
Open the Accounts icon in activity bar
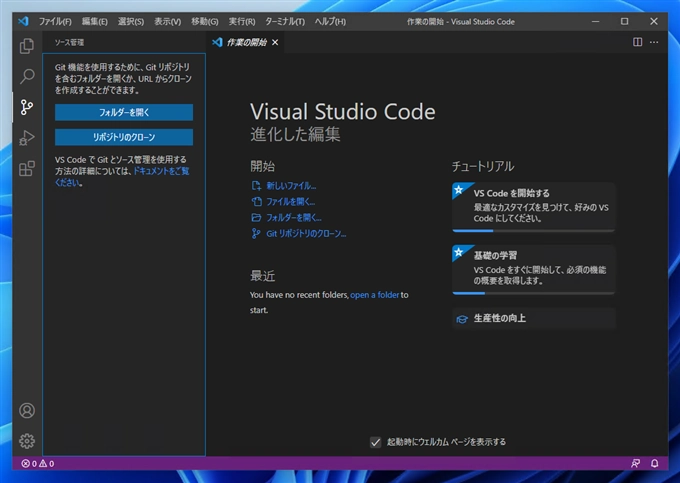point(27,410)
